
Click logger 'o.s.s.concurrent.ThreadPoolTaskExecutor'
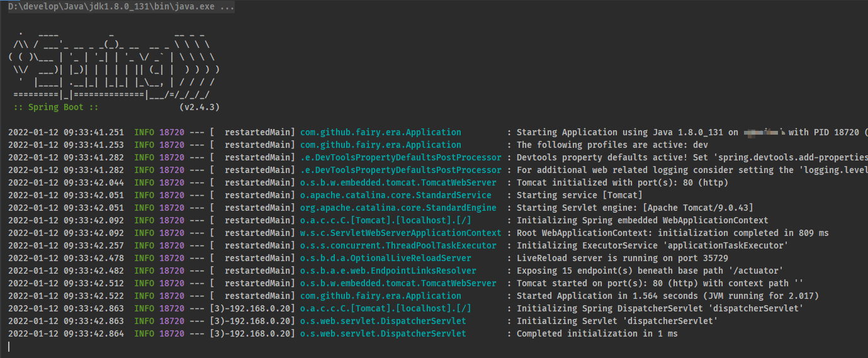click(x=398, y=245)
